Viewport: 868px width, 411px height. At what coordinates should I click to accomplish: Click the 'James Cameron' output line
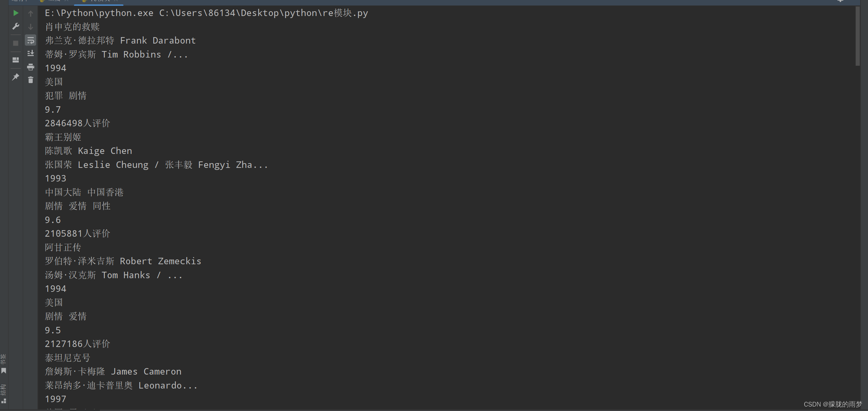(x=113, y=372)
